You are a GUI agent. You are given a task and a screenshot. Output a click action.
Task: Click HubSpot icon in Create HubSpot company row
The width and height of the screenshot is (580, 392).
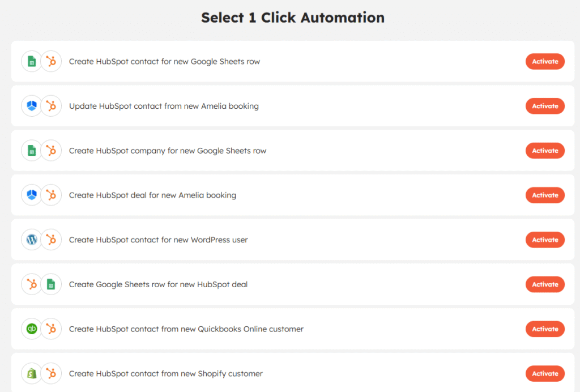tap(51, 151)
